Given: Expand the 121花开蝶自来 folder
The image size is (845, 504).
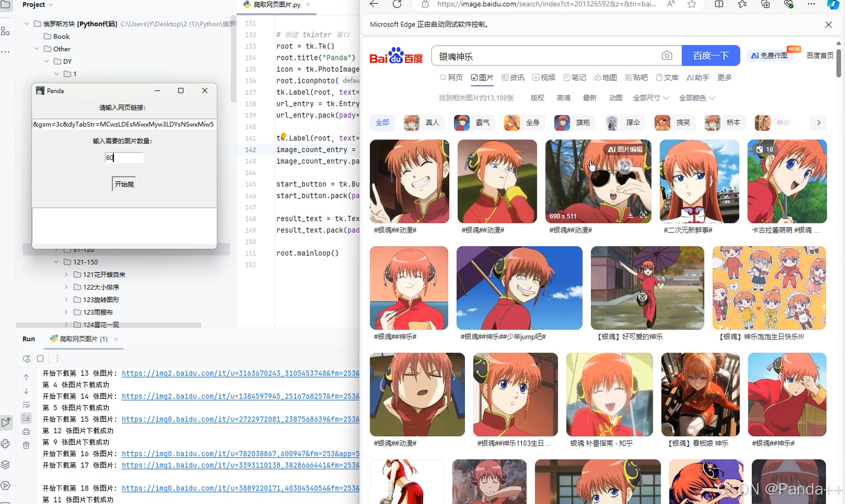Looking at the screenshot, I should pos(66,275).
